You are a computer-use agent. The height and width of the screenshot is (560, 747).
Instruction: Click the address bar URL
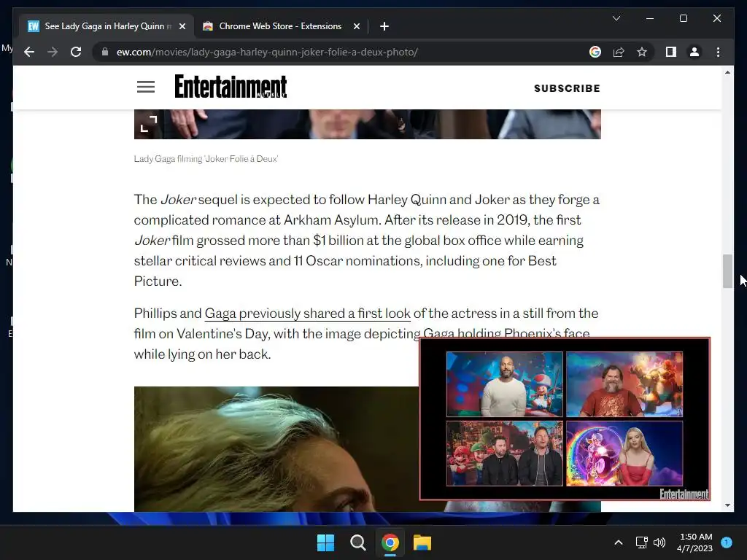[267, 52]
